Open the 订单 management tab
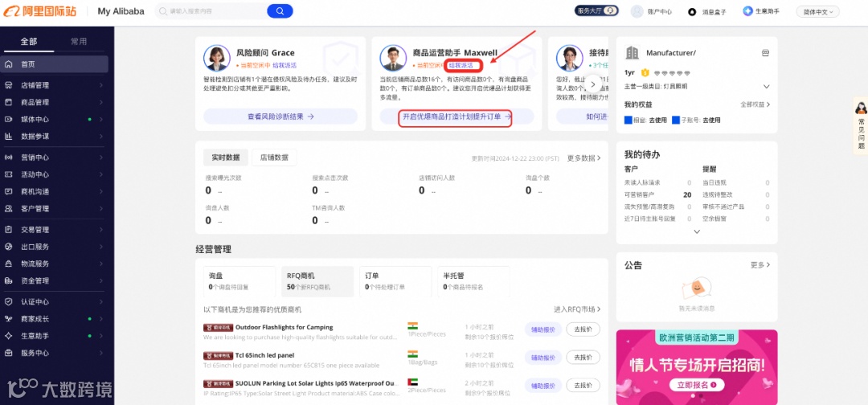This screenshot has width=868, height=405. 395,281
